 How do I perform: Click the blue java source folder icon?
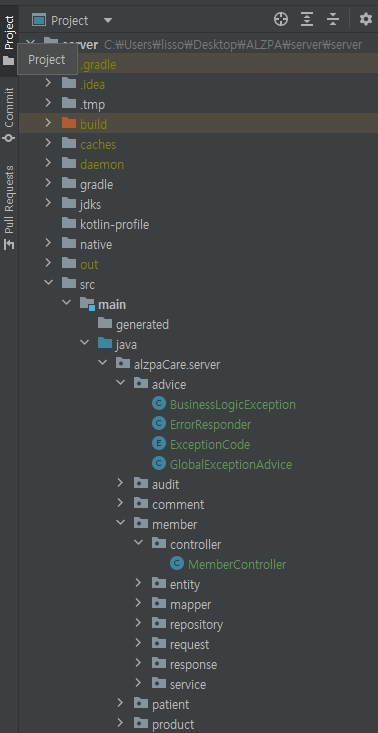click(x=105, y=344)
